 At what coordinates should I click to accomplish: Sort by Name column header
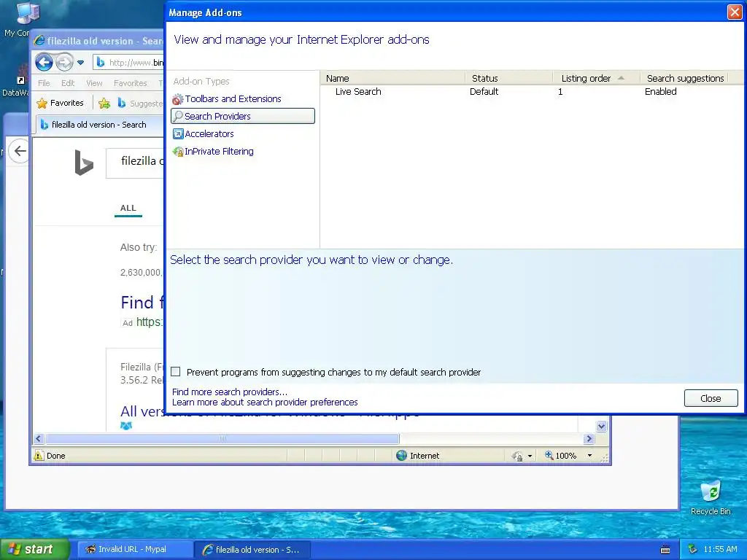[x=393, y=78]
